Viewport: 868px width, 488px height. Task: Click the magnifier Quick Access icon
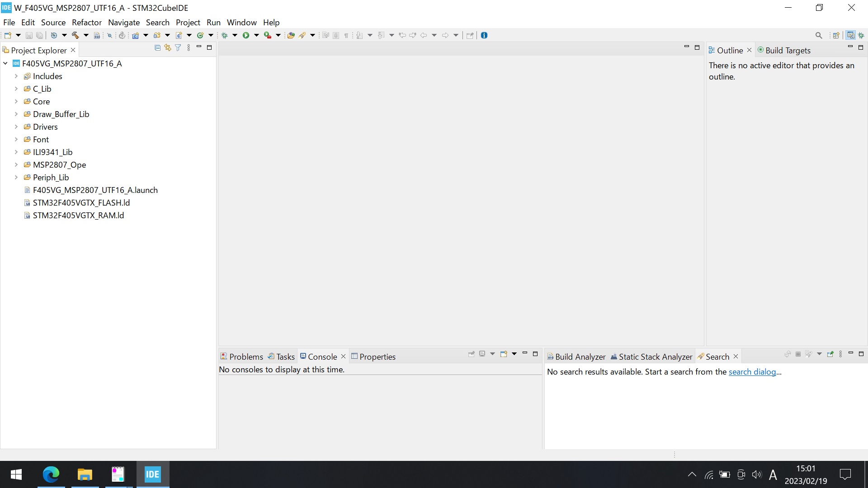[x=819, y=35]
